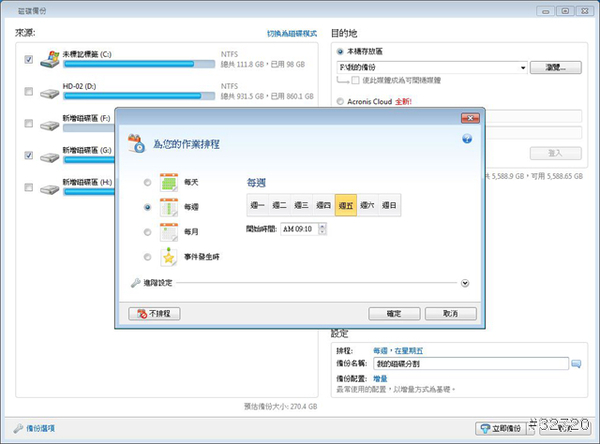
Task: Select 週三 in the weekday selector
Action: point(302,205)
